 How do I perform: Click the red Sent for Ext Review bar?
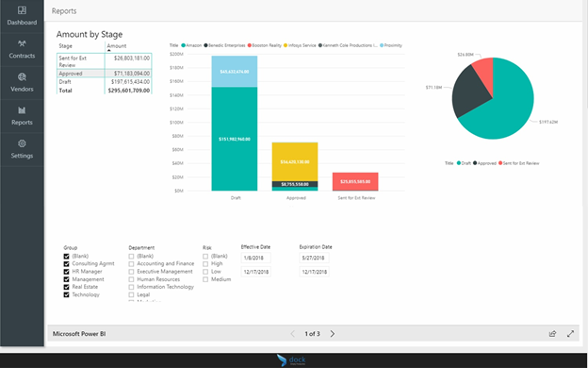pyautogui.click(x=355, y=182)
